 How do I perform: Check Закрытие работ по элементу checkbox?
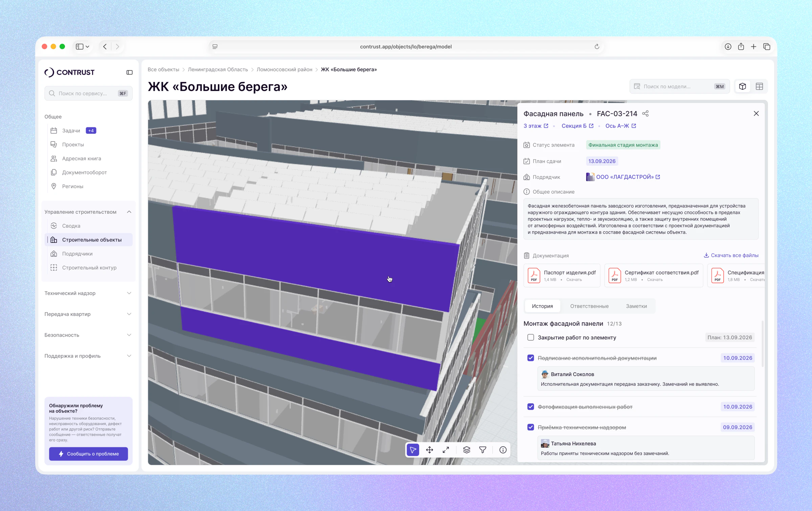pyautogui.click(x=531, y=338)
